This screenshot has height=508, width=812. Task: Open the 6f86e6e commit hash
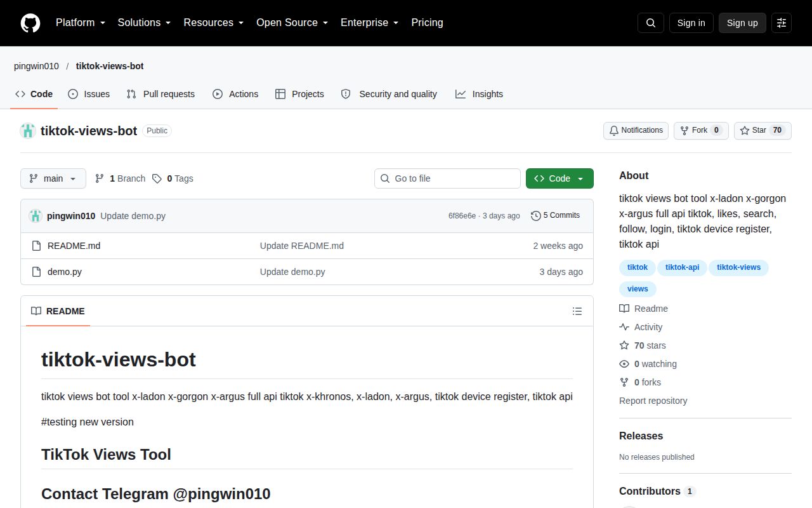(462, 216)
